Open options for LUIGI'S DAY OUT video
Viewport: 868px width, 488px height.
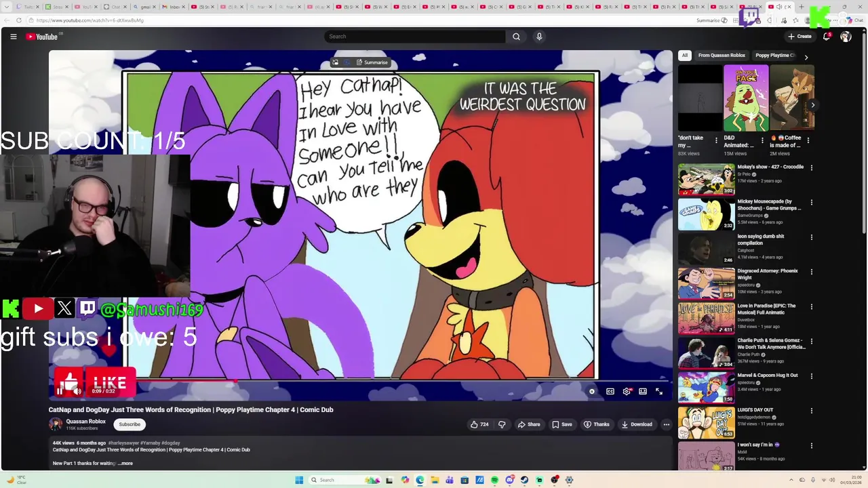[812, 411]
